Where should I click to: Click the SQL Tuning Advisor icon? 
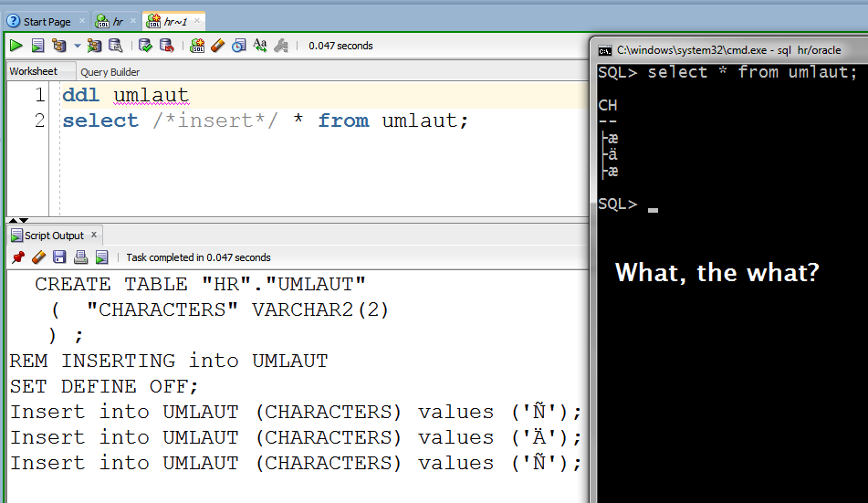115,46
